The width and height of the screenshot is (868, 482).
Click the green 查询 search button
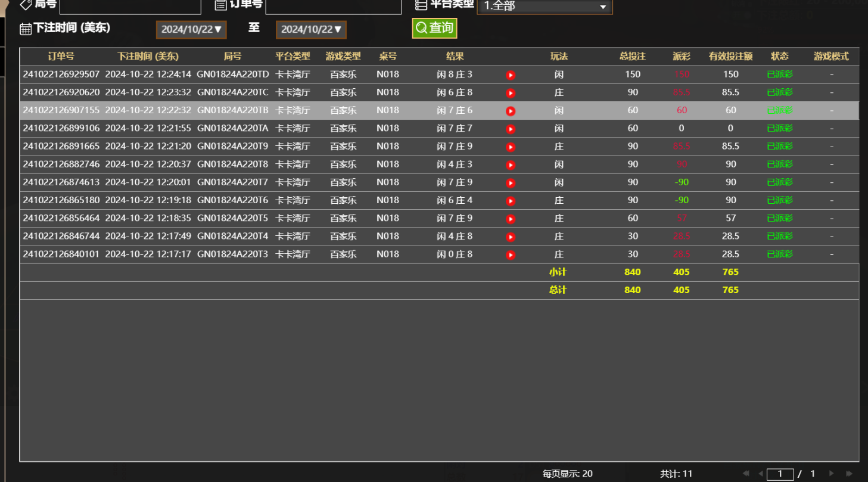434,28
